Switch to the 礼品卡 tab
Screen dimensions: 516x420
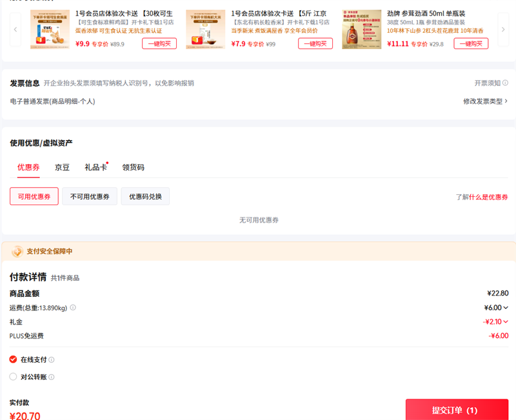tap(95, 167)
